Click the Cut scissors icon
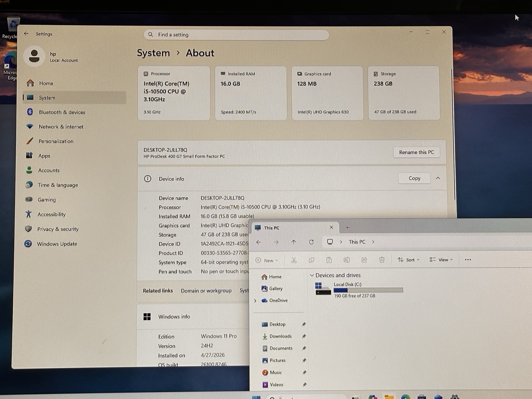Image resolution: width=532 pixels, height=399 pixels. pyautogui.click(x=294, y=260)
